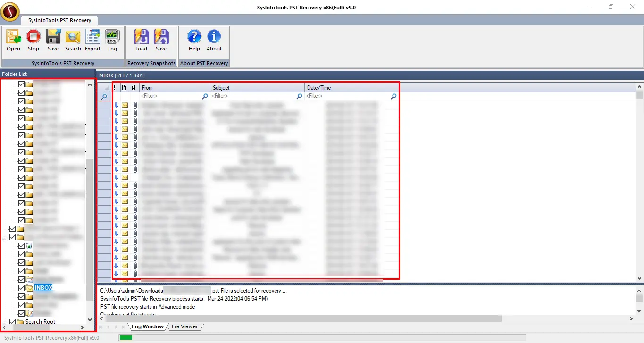Sort emails by the Subject column header

tap(258, 88)
